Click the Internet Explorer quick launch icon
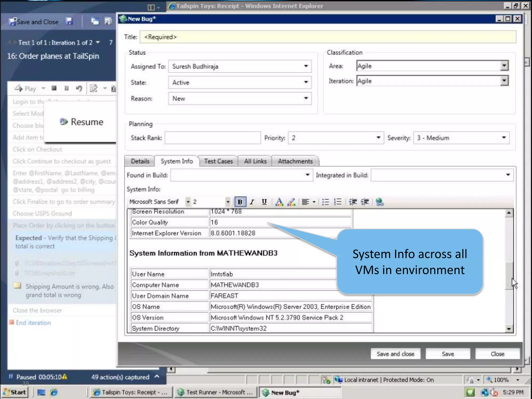 point(54,392)
